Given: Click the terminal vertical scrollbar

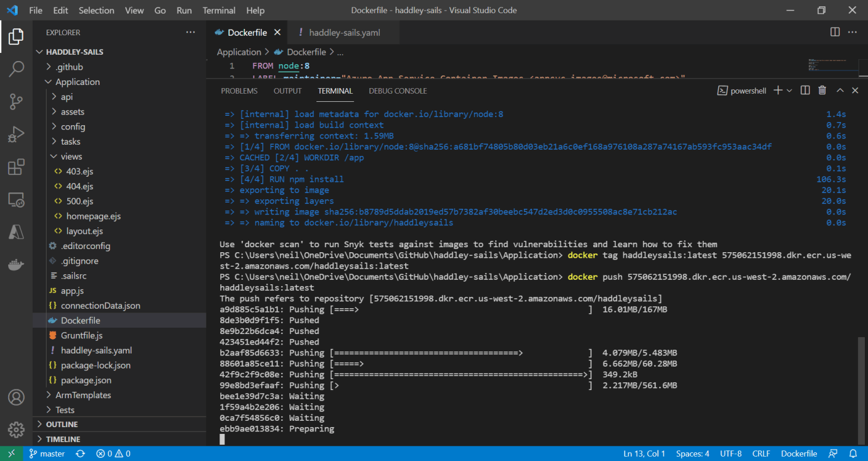Looking at the screenshot, I should (x=861, y=390).
